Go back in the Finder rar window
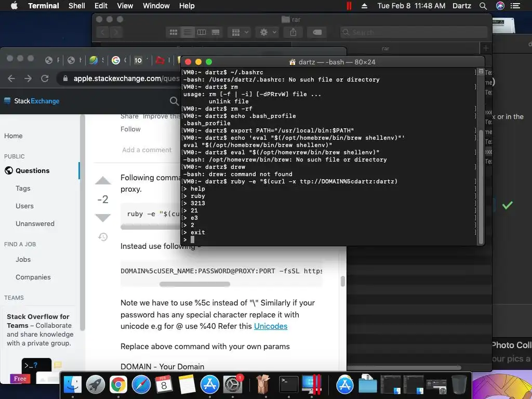The image size is (532, 399). 103,32
